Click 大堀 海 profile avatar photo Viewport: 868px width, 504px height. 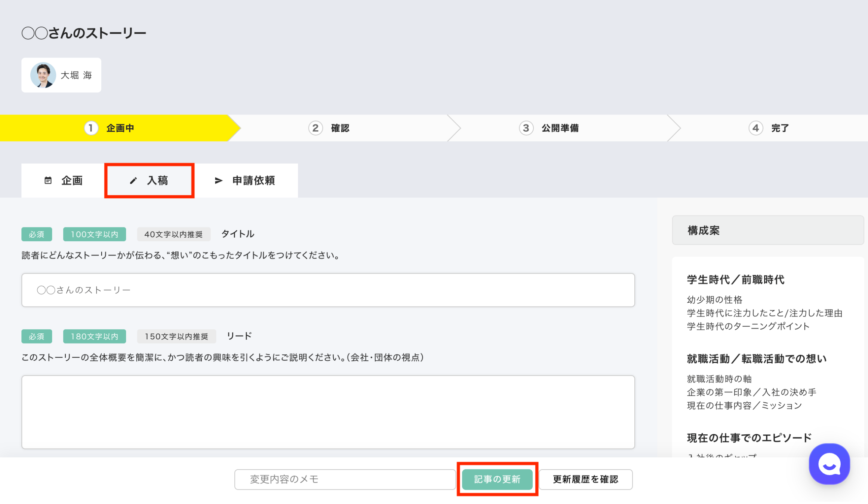tap(43, 75)
